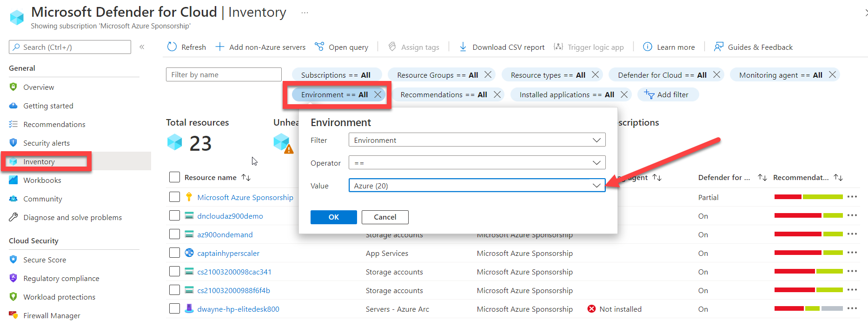The height and width of the screenshot is (321, 868).
Task: Sort by Recommendations column arrows
Action: click(x=838, y=177)
